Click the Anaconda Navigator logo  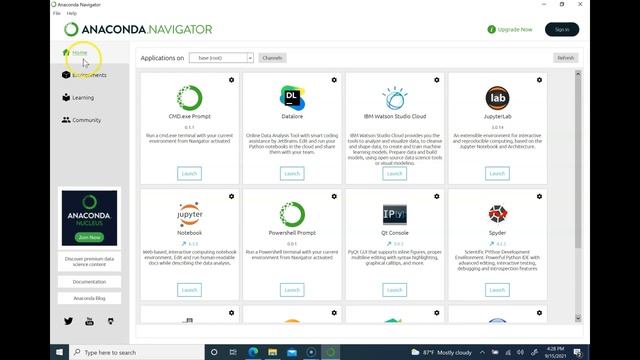(138, 29)
